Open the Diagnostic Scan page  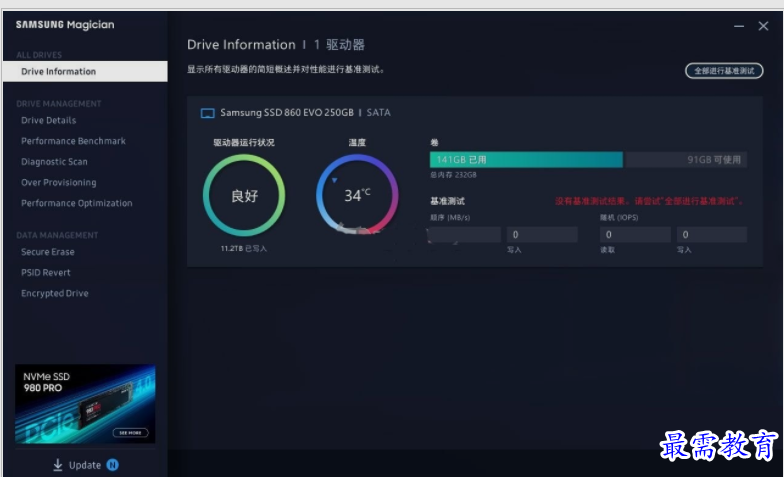[x=54, y=162]
